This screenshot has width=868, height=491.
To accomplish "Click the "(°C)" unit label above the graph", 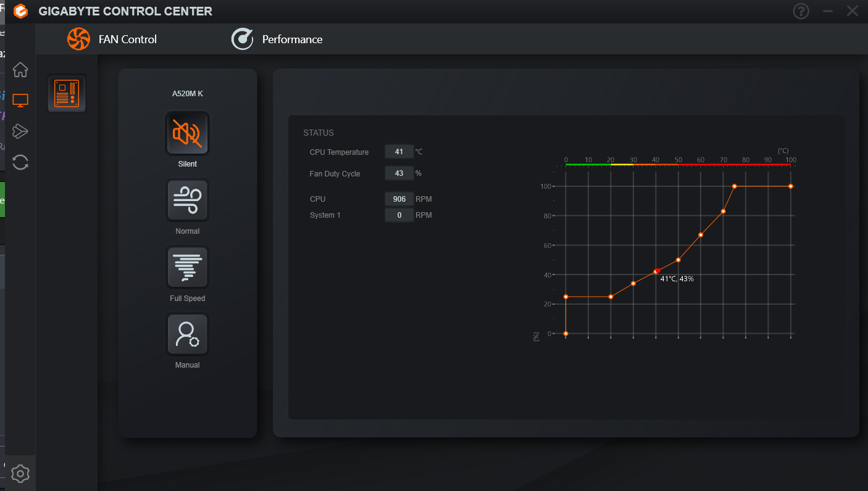I will [783, 151].
